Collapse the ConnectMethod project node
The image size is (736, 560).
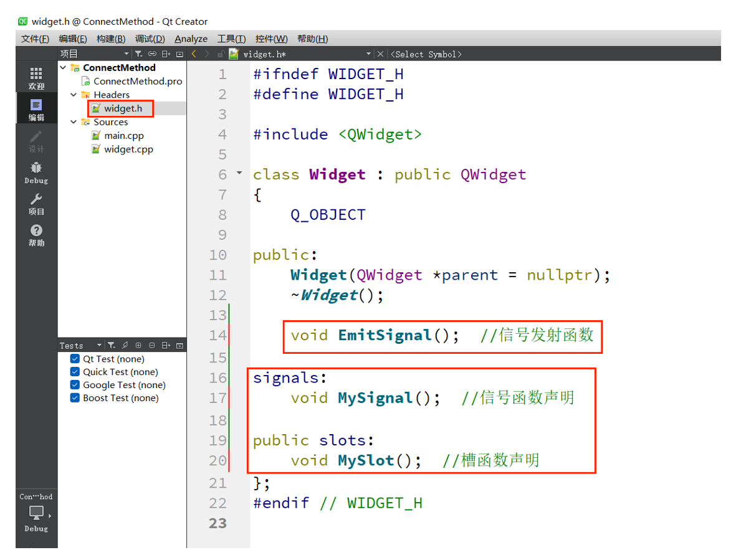tap(63, 67)
